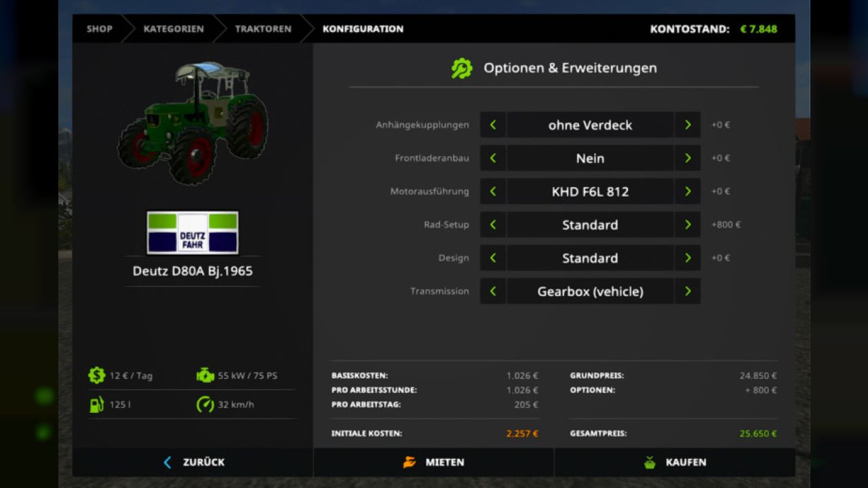868x488 pixels.
Task: Click the MIETEN lease button
Action: [434, 462]
